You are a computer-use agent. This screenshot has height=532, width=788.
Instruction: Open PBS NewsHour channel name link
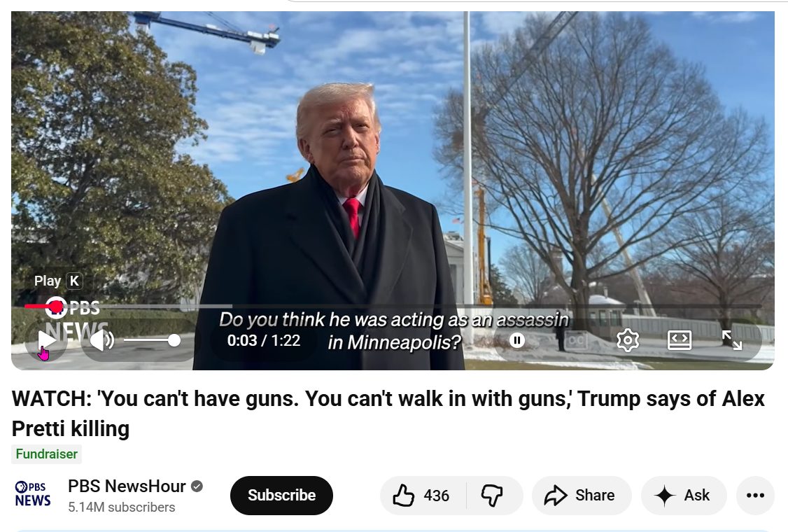click(127, 486)
